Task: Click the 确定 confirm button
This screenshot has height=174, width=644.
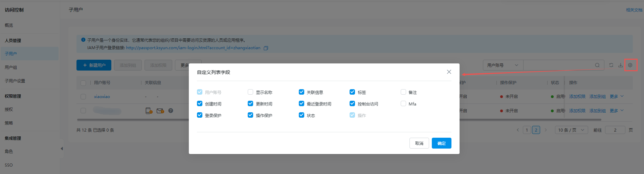Action: point(441,143)
